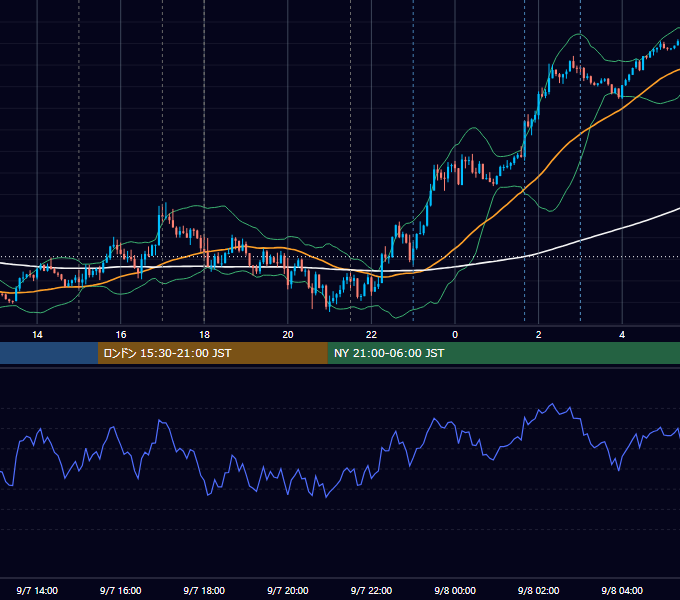
Task: Click the 9/7 20:00 time label
Action: 288,590
